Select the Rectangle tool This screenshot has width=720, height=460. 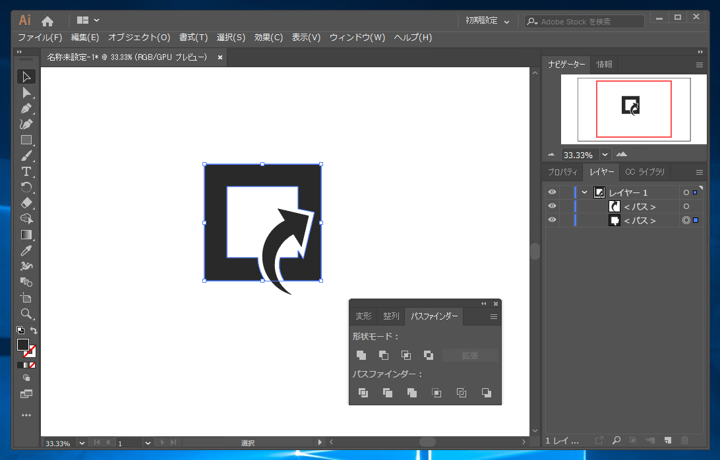(26, 140)
